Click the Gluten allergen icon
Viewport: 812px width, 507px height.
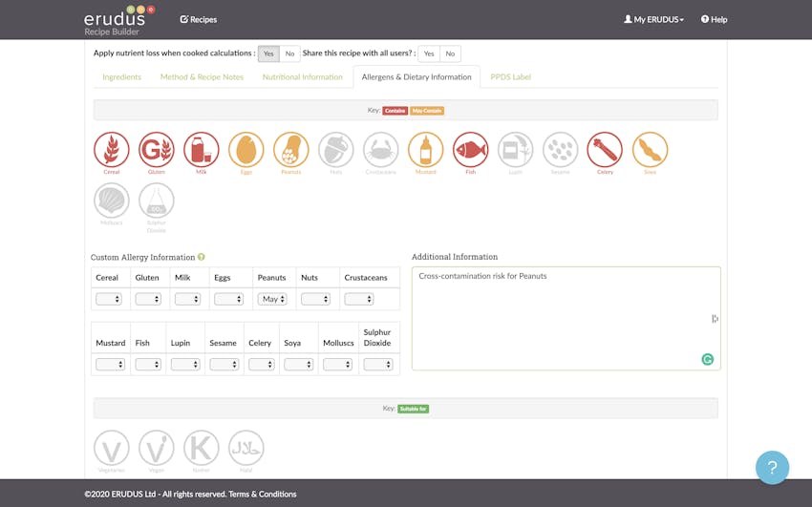157,150
